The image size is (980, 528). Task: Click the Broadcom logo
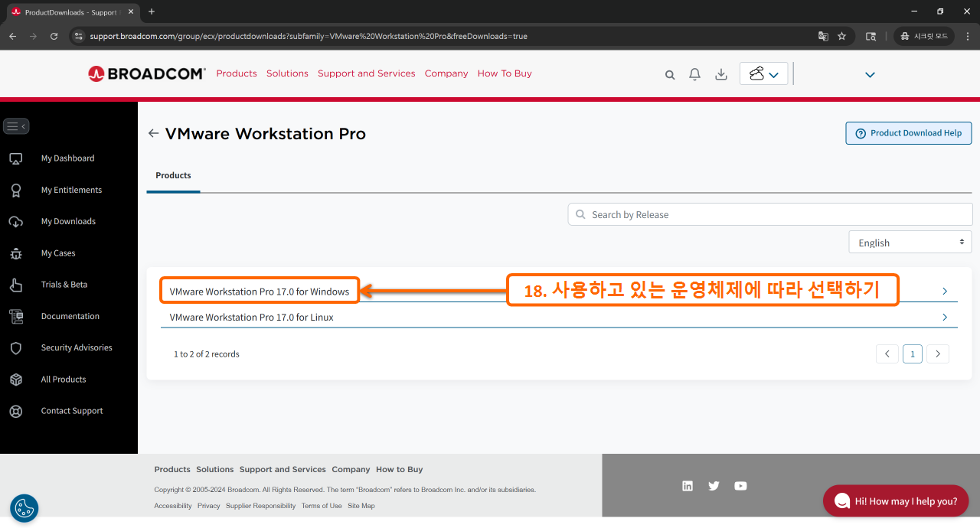coord(147,73)
